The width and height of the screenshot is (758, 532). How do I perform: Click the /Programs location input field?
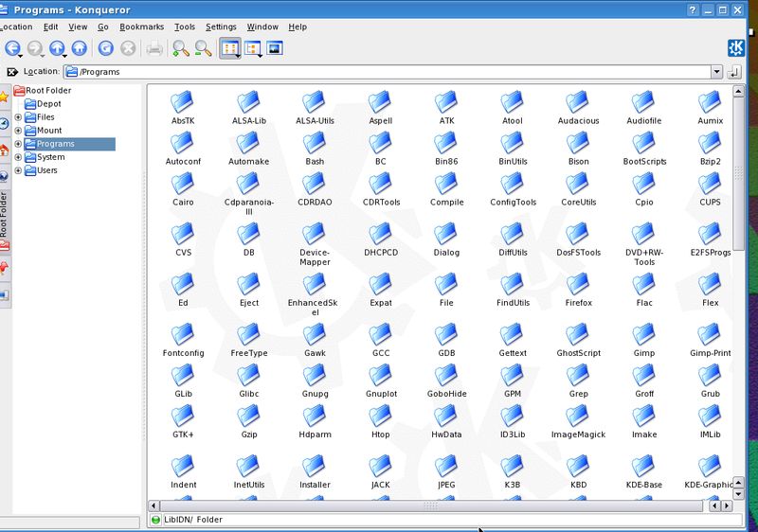click(x=388, y=72)
